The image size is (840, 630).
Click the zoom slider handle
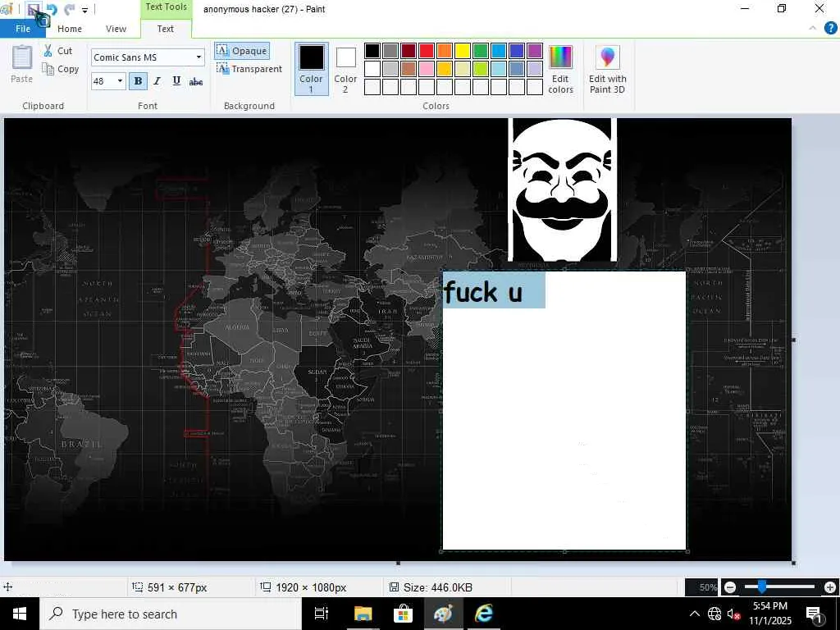click(x=762, y=587)
